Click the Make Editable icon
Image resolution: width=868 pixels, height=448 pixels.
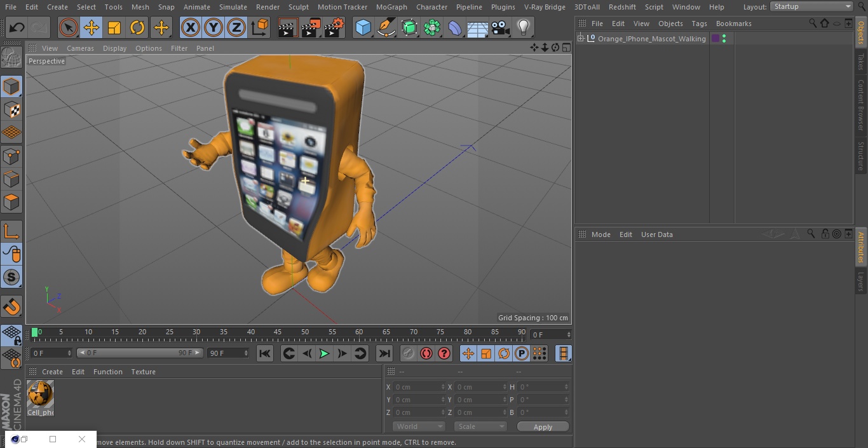[x=11, y=58]
